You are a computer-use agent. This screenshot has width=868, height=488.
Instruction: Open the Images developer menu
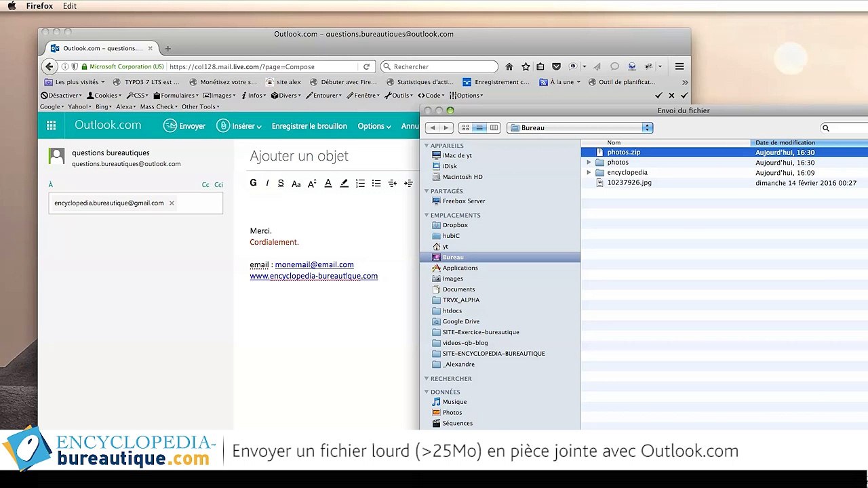coord(219,96)
